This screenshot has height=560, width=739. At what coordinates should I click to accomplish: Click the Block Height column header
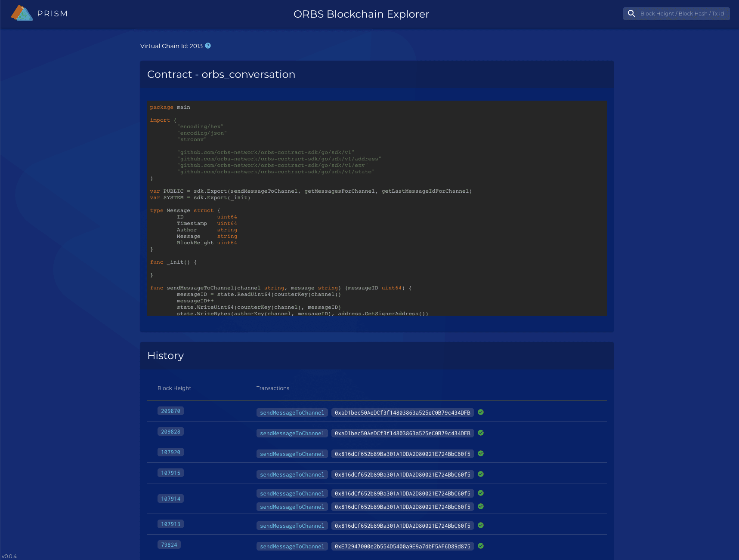point(174,388)
